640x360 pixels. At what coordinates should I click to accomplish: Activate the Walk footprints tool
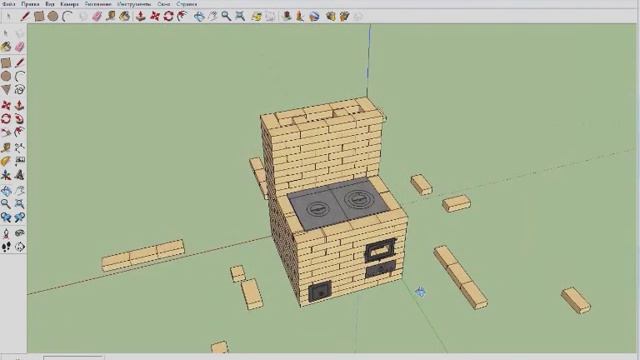tap(6, 247)
